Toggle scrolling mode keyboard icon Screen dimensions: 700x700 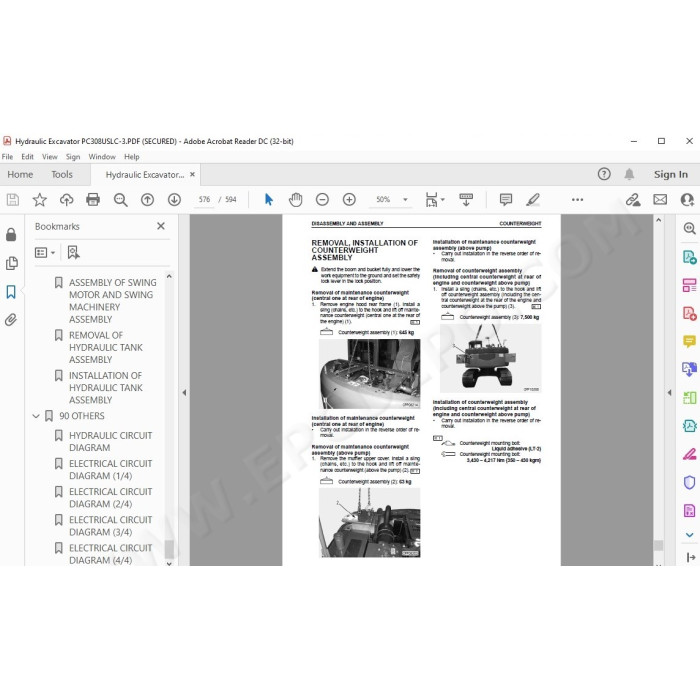pos(466,200)
